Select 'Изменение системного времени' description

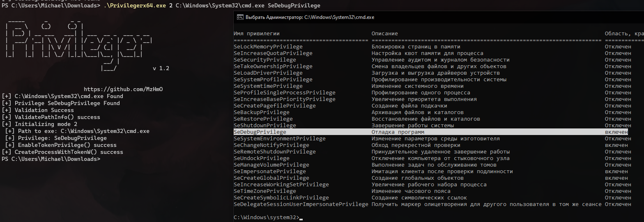[x=418, y=86]
